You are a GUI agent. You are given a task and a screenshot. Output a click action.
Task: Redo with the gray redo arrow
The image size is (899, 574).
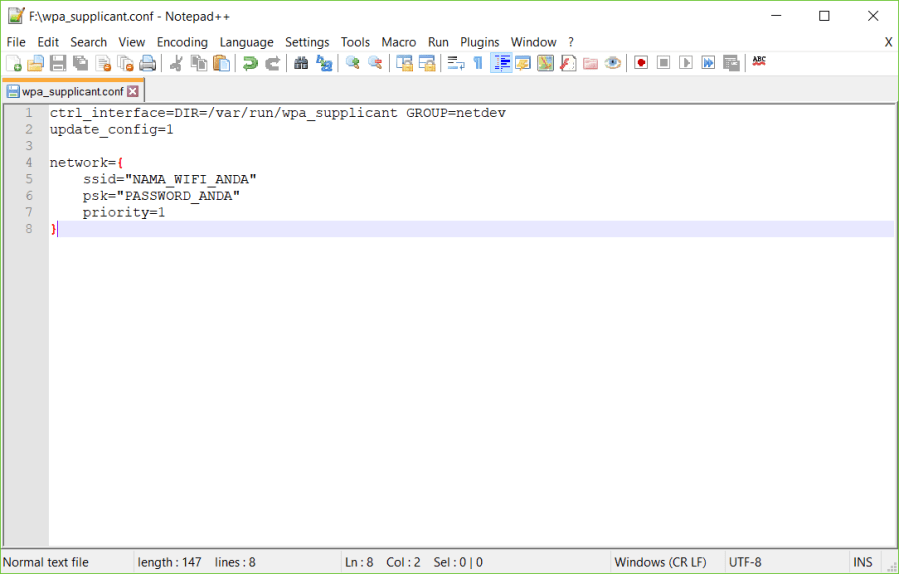(272, 63)
